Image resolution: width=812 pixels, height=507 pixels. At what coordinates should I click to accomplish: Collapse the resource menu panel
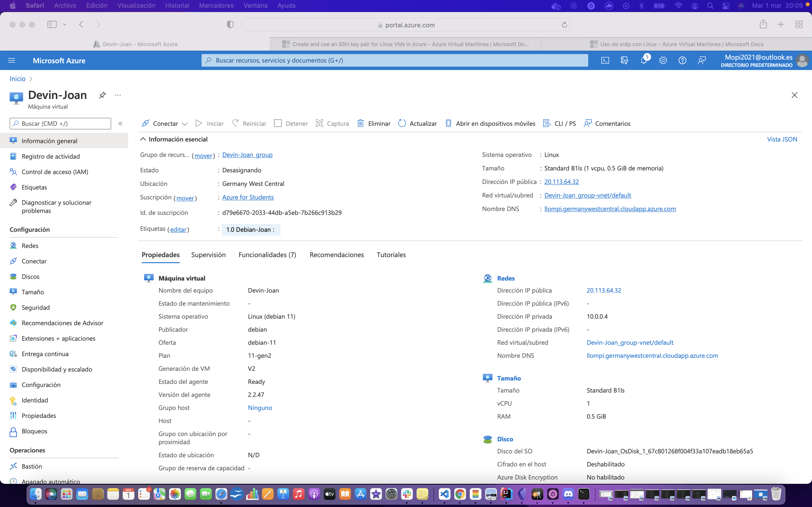[120, 123]
